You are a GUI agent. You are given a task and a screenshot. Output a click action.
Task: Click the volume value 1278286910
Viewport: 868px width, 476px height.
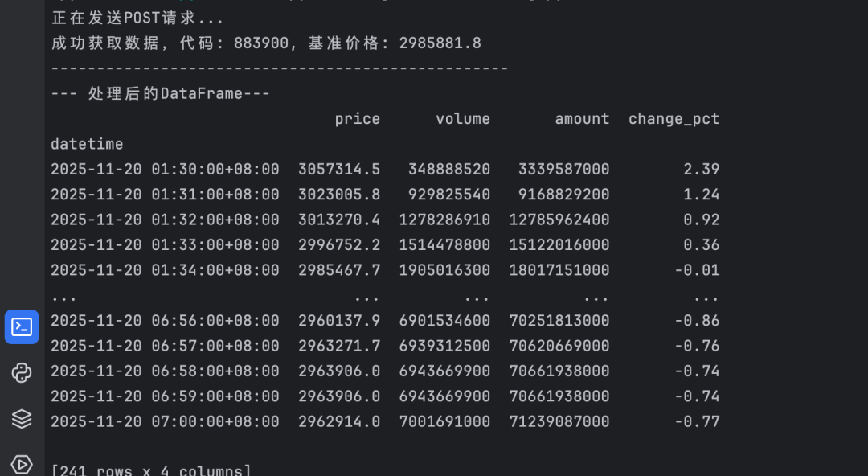coord(444,220)
